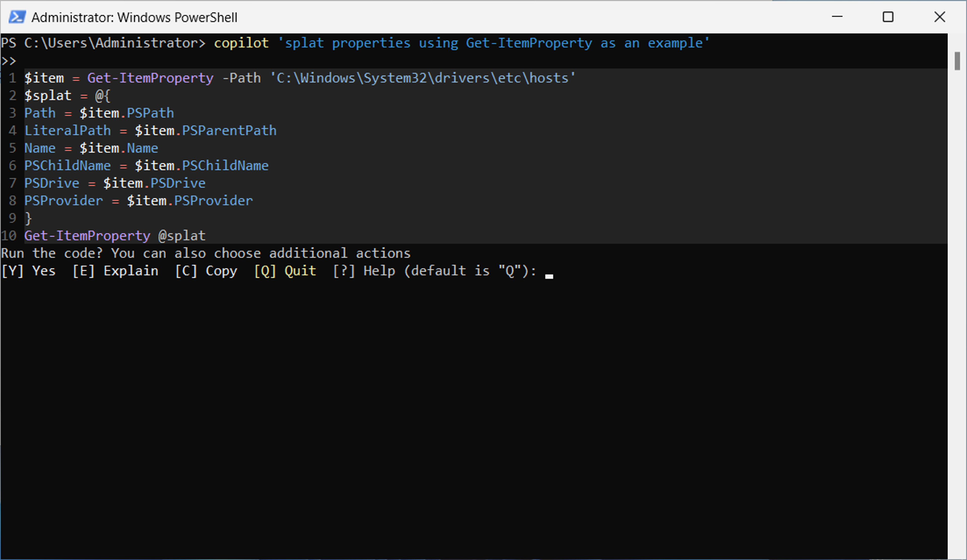Click the PowerShell icon in the title bar

17,17
